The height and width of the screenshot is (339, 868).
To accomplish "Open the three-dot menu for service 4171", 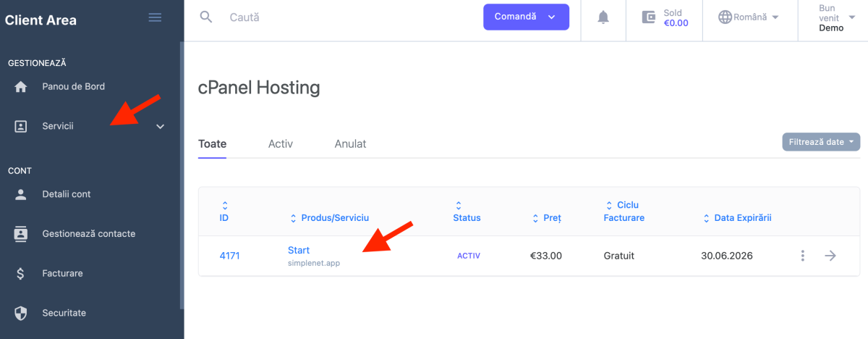I will 802,256.
